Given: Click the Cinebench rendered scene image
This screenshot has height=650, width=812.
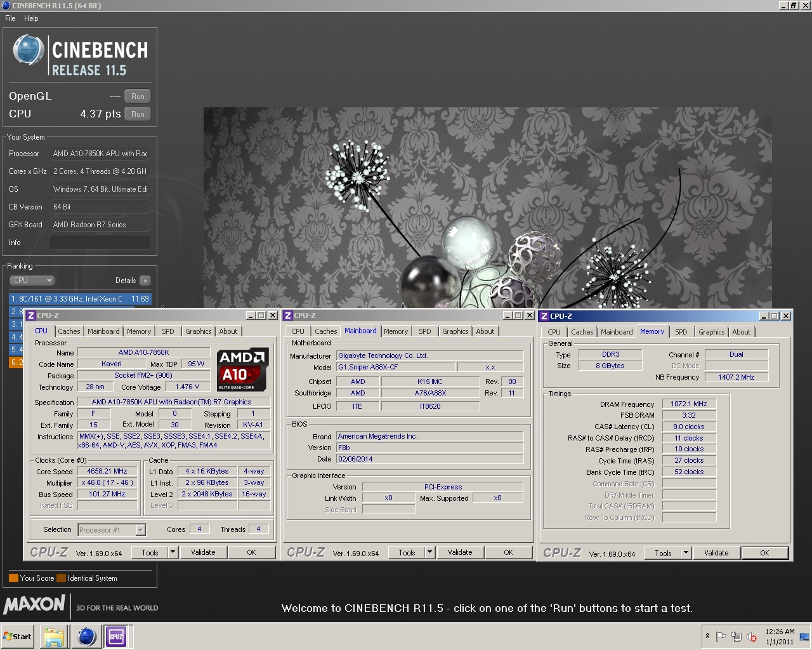Looking at the screenshot, I should pyautogui.click(x=487, y=208).
